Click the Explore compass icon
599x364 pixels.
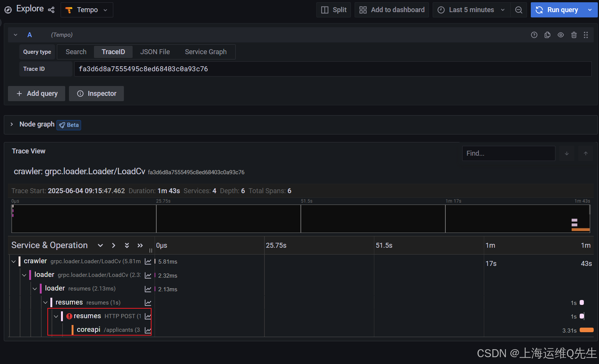click(x=8, y=10)
